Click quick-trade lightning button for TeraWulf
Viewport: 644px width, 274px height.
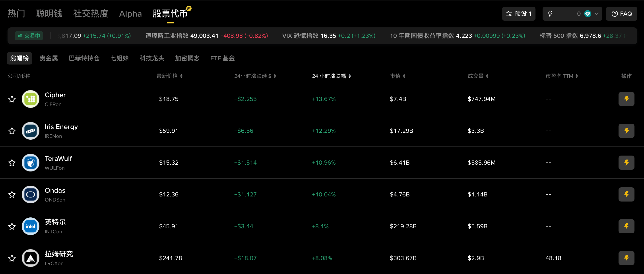tap(626, 163)
